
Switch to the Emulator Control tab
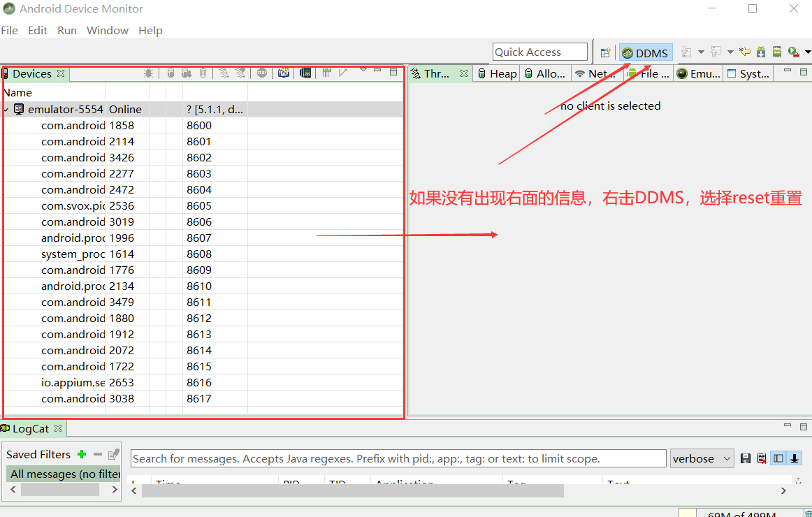tap(699, 74)
